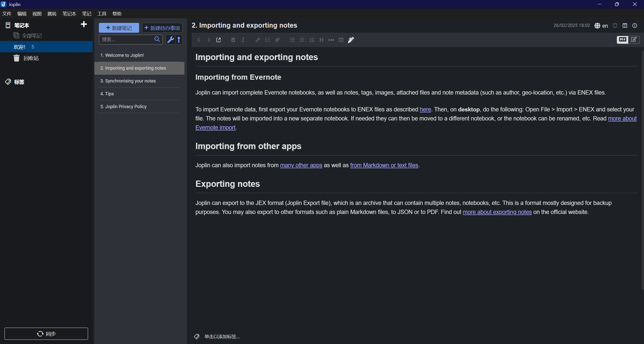Viewport: 644px width, 344px height.
Task: Insert a bulleted list
Action: pyautogui.click(x=292, y=40)
